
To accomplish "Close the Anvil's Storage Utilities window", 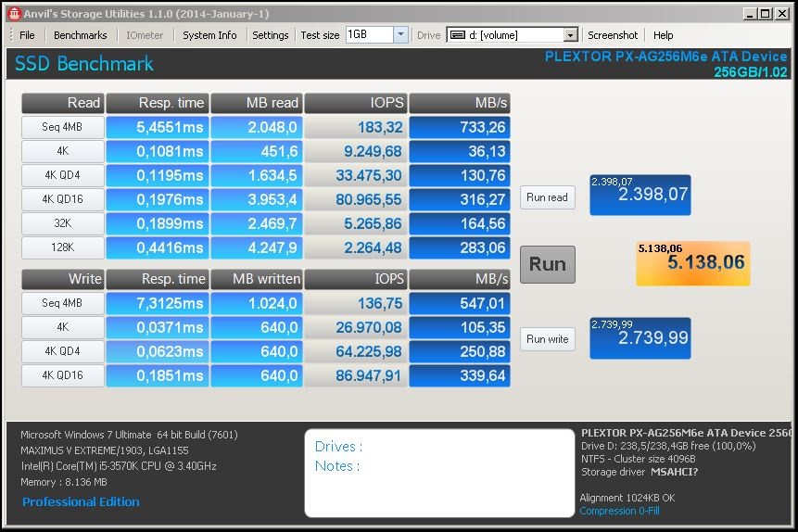I will 782,14.
